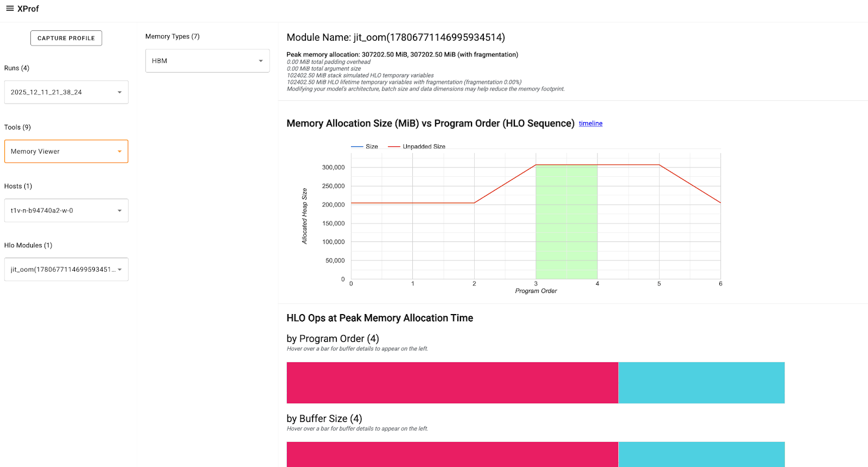Open the hamburger menu next to XProf
Image resolution: width=868 pixels, height=467 pixels.
point(10,9)
